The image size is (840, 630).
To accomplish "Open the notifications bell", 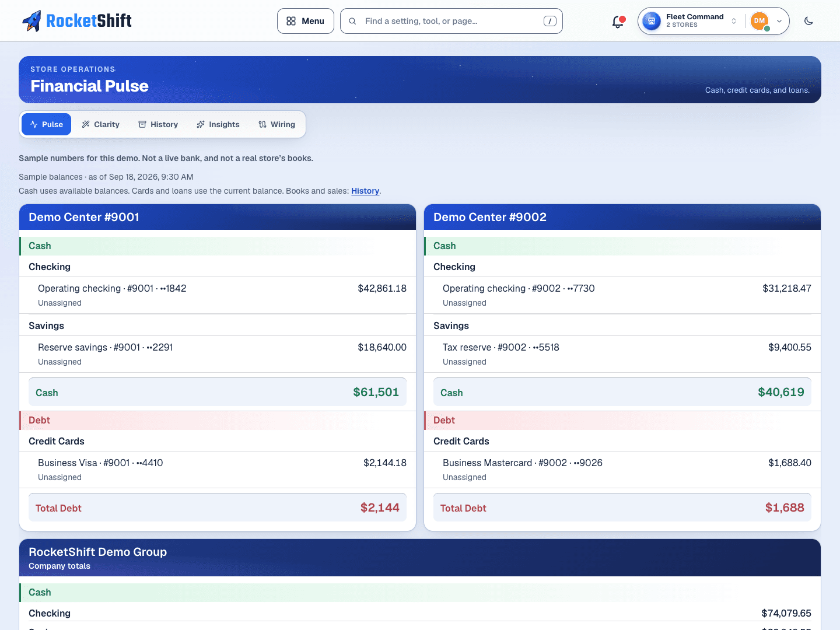I will point(618,22).
